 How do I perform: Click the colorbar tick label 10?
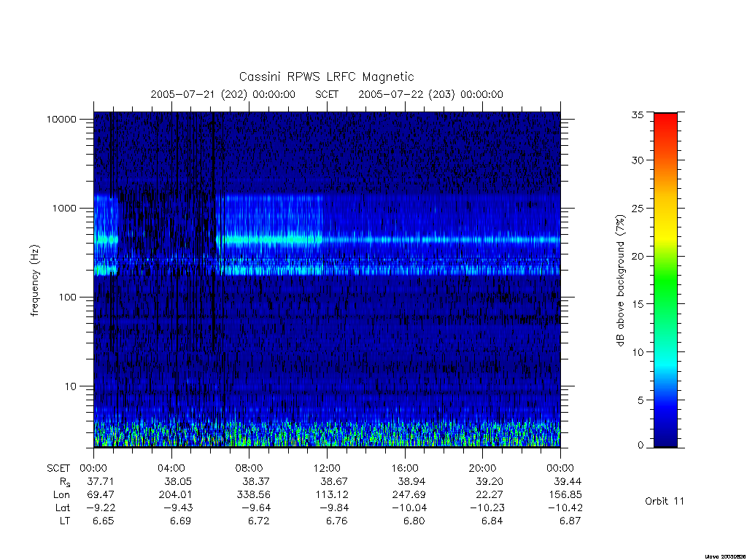point(638,352)
